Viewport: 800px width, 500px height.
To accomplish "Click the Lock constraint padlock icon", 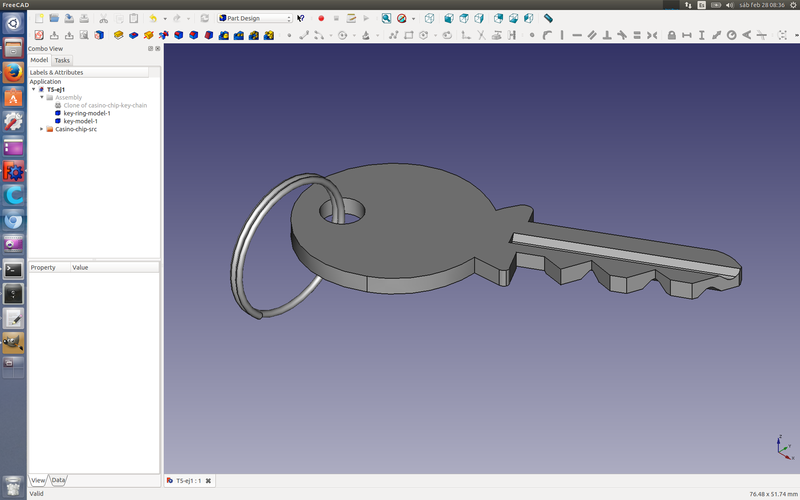I will click(x=672, y=35).
